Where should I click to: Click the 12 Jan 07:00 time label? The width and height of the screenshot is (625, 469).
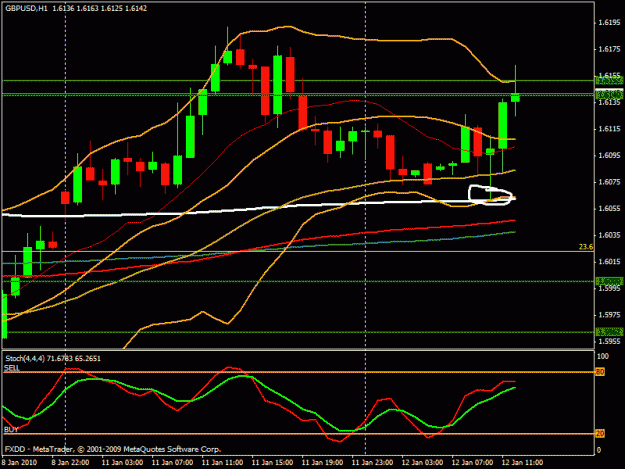[472, 462]
